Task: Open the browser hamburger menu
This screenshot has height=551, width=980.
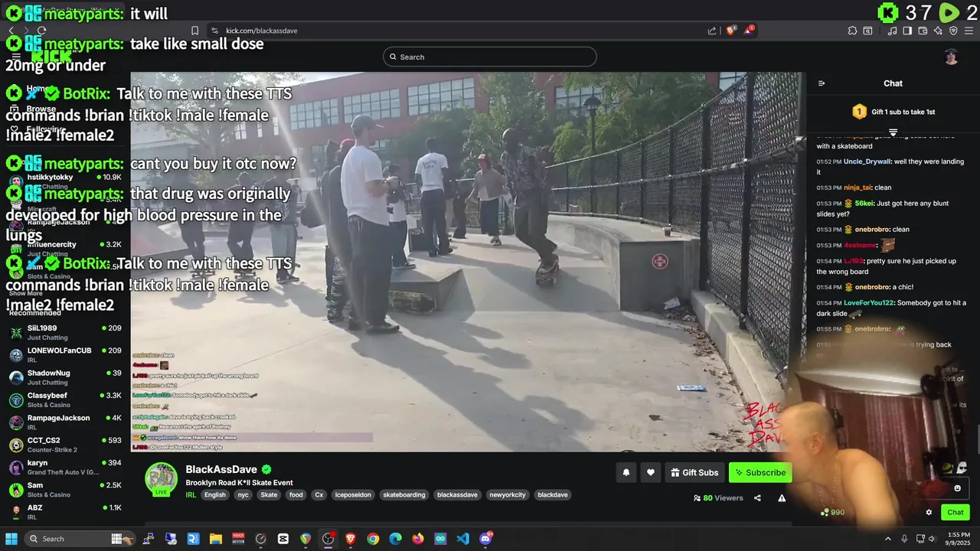Action: (969, 31)
